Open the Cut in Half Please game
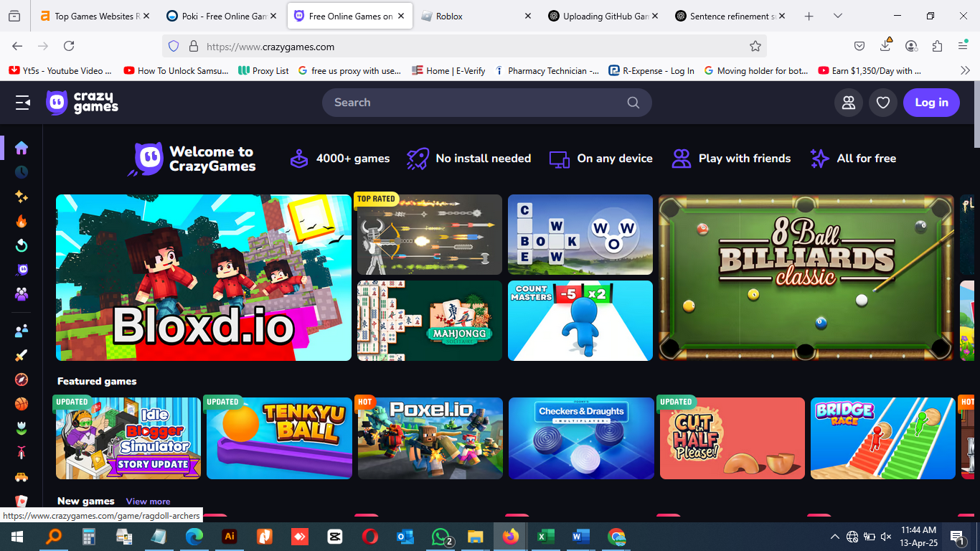Screen dimensions: 980x551 (732, 438)
